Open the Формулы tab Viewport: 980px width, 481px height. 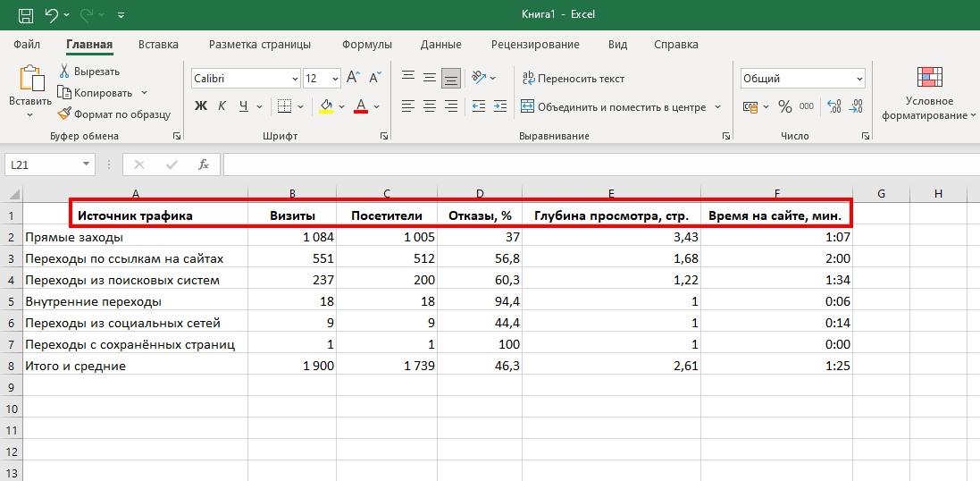(367, 45)
